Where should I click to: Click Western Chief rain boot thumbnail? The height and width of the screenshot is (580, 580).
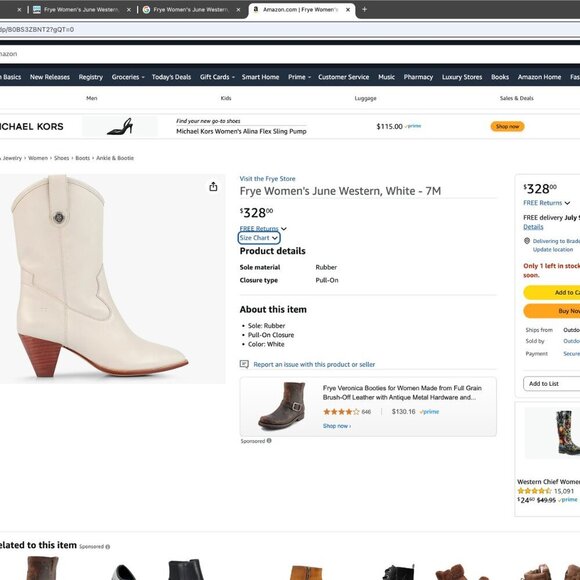point(569,432)
